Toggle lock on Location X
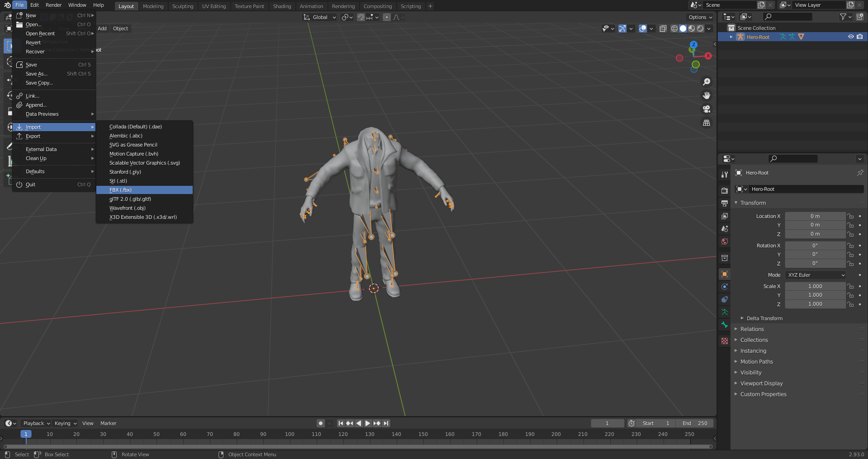The height and width of the screenshot is (459, 868). [851, 216]
